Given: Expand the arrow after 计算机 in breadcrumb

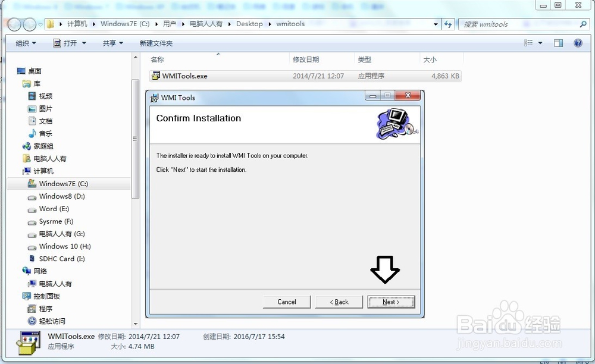Looking at the screenshot, I should tap(94, 24).
